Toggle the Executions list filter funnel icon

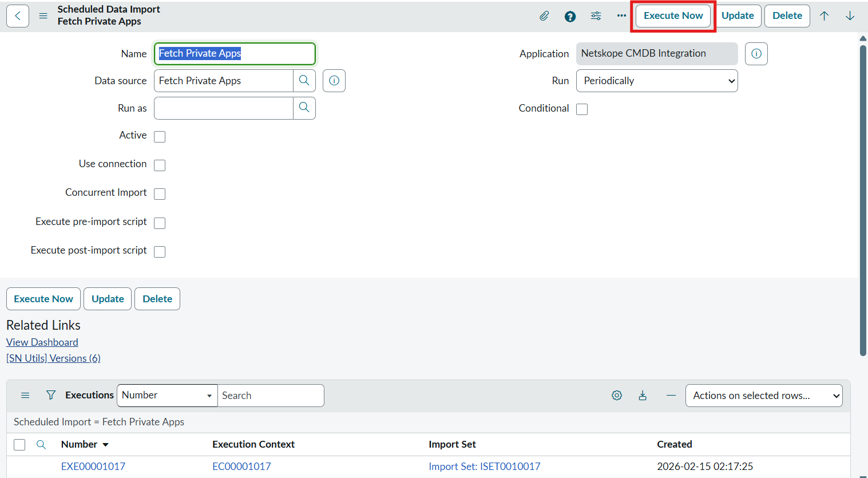[51, 396]
